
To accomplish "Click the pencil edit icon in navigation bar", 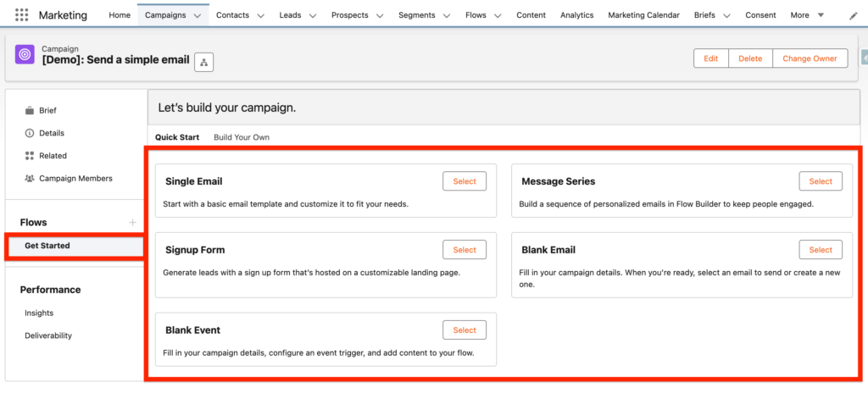I will point(853,15).
